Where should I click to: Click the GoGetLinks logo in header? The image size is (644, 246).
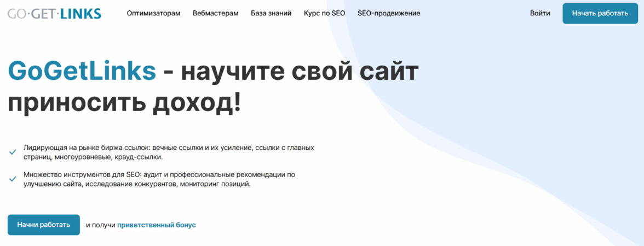click(x=54, y=14)
